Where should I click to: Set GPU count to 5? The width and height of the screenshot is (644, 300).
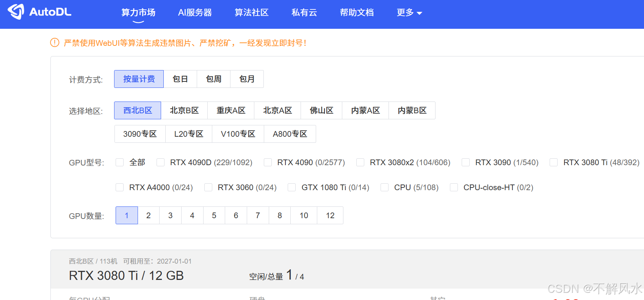click(x=214, y=215)
